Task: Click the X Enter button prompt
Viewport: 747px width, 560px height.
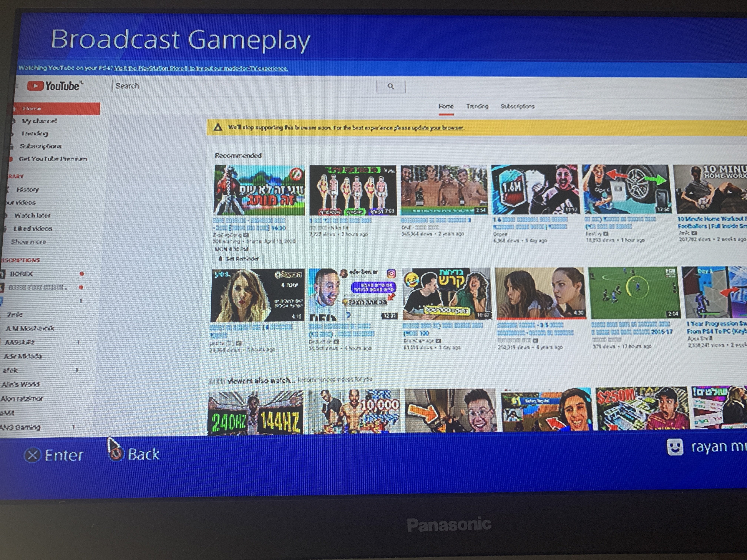Action: tap(53, 455)
